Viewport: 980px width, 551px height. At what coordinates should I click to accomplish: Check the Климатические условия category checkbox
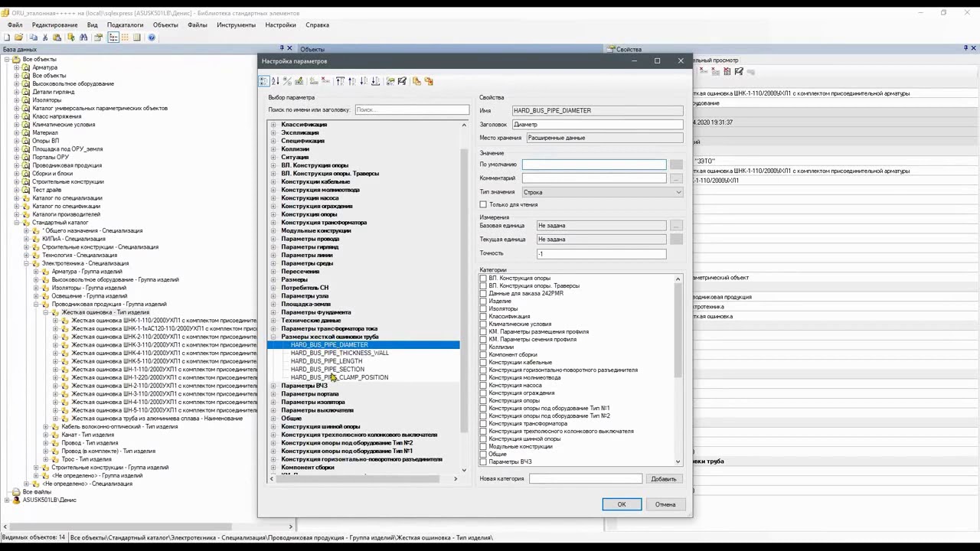pyautogui.click(x=483, y=324)
